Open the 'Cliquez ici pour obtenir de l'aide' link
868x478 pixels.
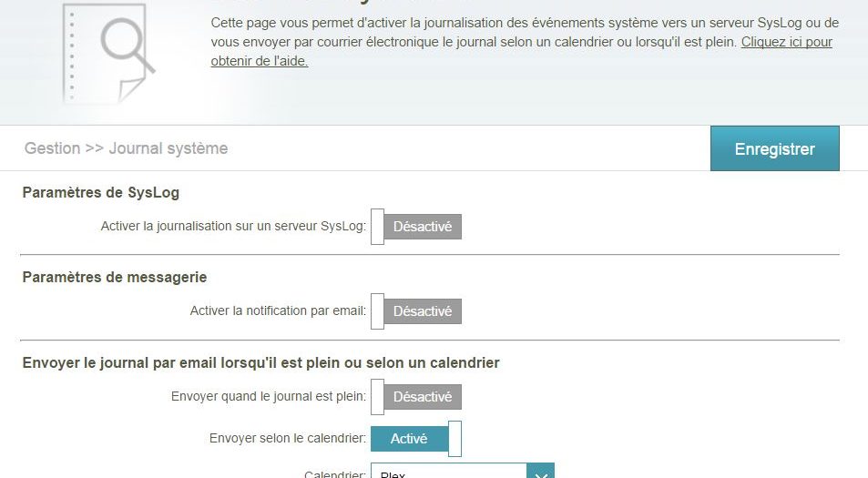(x=786, y=42)
